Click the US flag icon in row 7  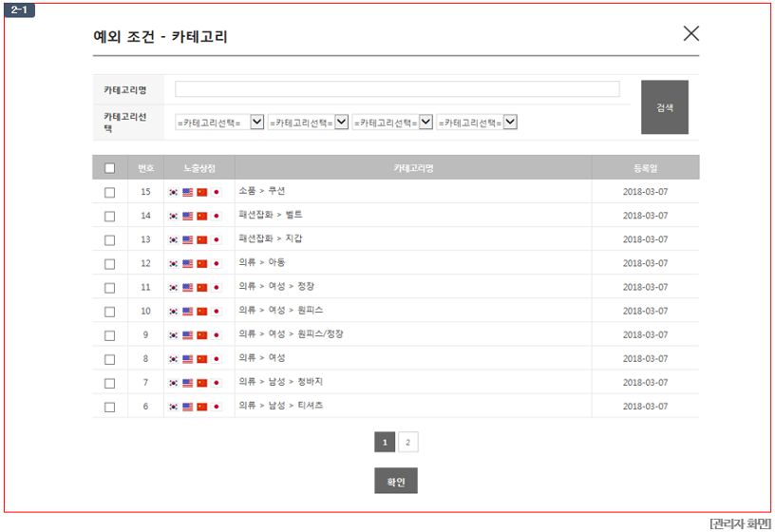click(187, 383)
